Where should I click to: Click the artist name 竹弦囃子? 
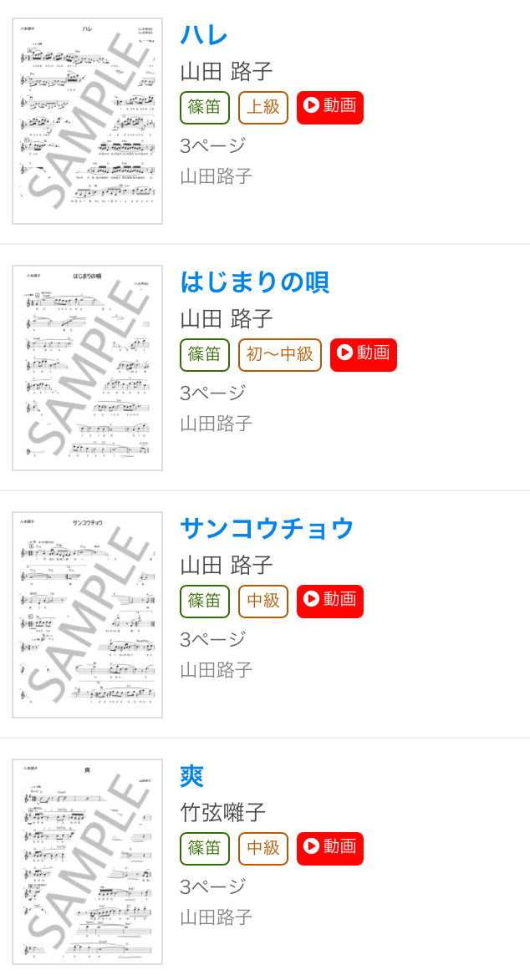point(222,813)
